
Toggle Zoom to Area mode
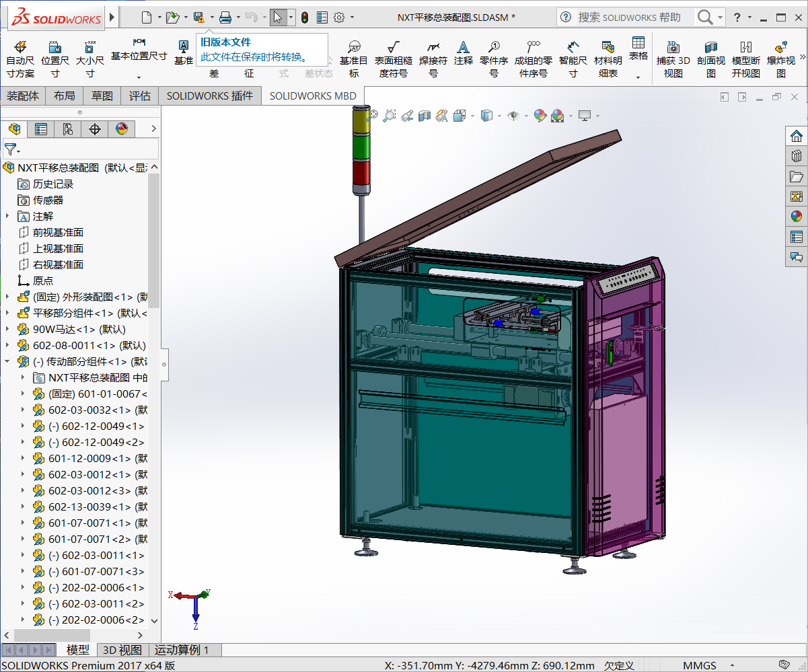tap(390, 116)
